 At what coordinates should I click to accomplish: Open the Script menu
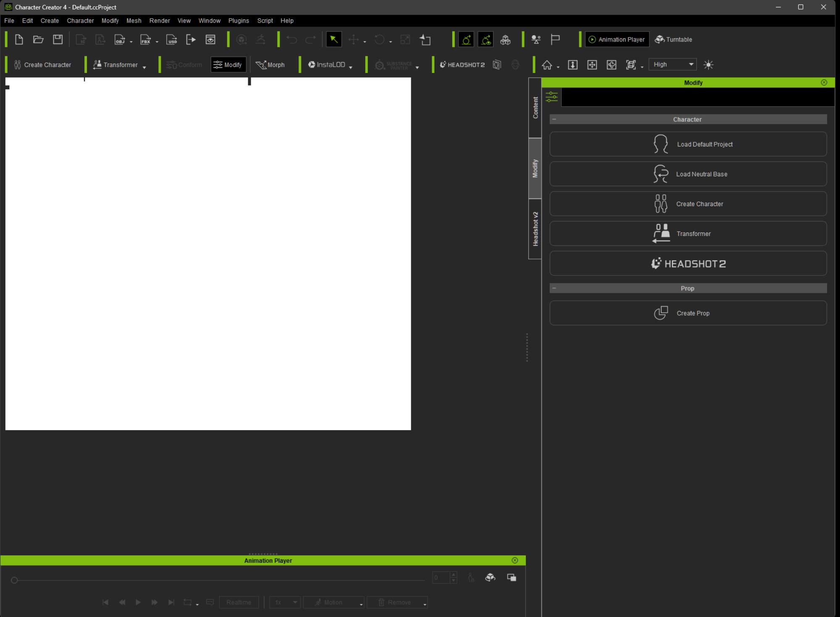click(x=265, y=21)
